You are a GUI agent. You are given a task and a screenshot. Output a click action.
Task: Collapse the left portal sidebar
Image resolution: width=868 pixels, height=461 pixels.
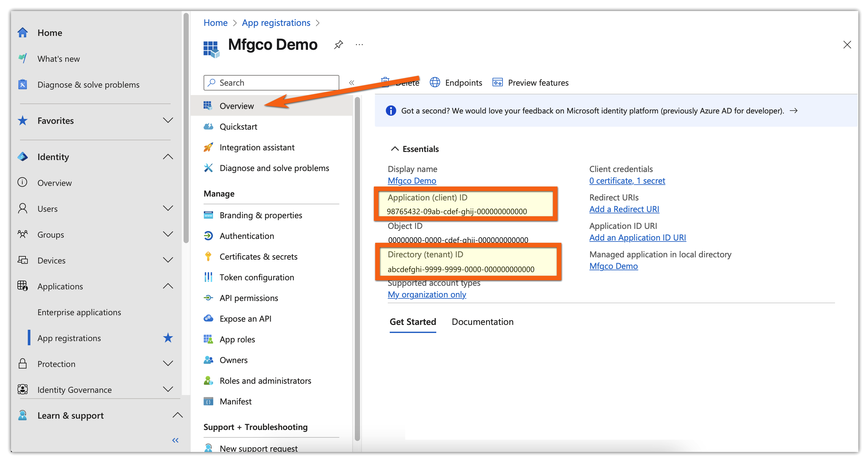click(175, 440)
